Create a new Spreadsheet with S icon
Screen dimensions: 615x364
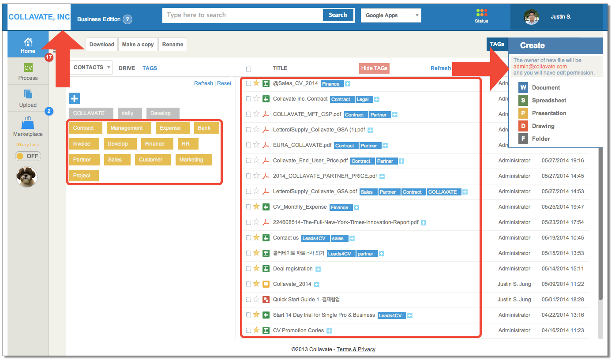click(x=523, y=101)
